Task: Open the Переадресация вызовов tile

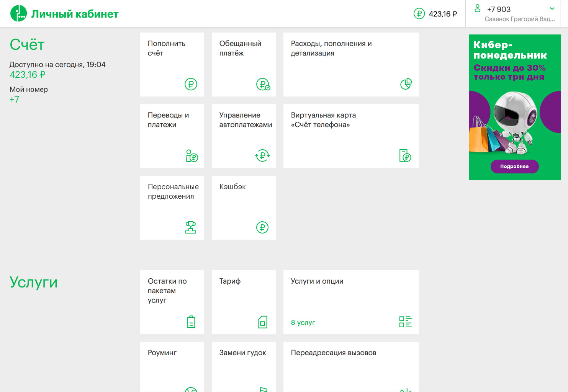Action: (x=351, y=367)
